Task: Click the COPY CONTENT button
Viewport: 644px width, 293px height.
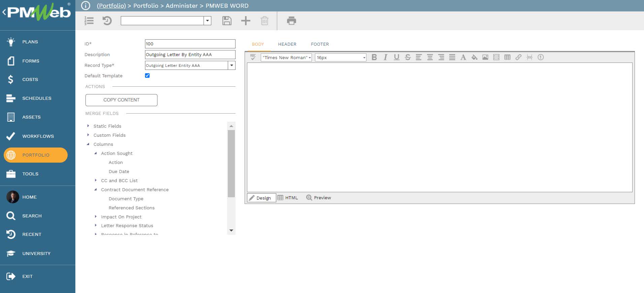Action: (121, 100)
